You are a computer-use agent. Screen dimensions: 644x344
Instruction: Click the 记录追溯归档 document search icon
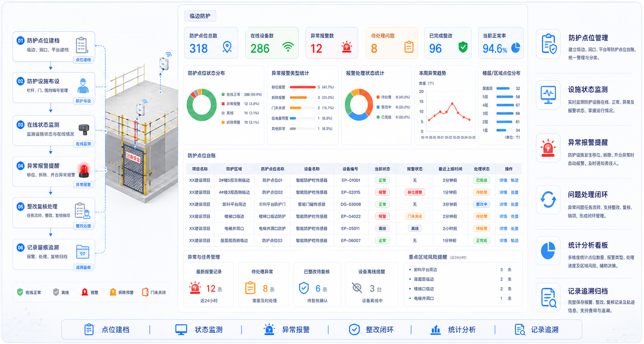pyautogui.click(x=549, y=298)
